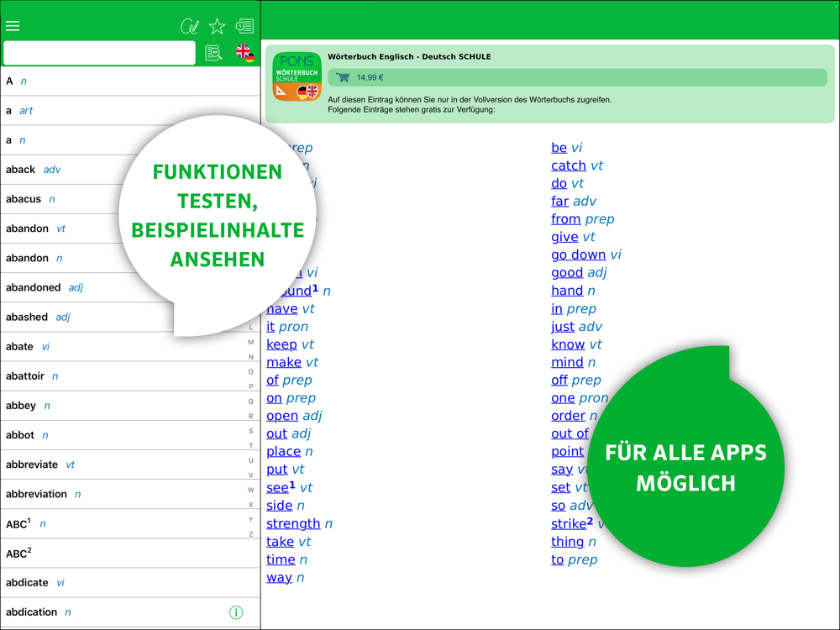This screenshot has width=840, height=630.
Task: Select 'abandon vt' entry
Action: click(60, 228)
